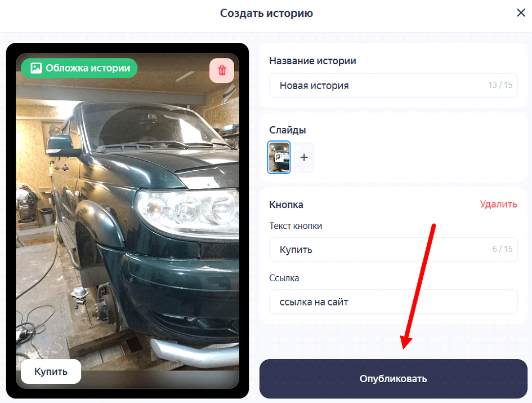Click the image icon in Обложка истории badge
The height and width of the screenshot is (403, 532).
point(36,68)
